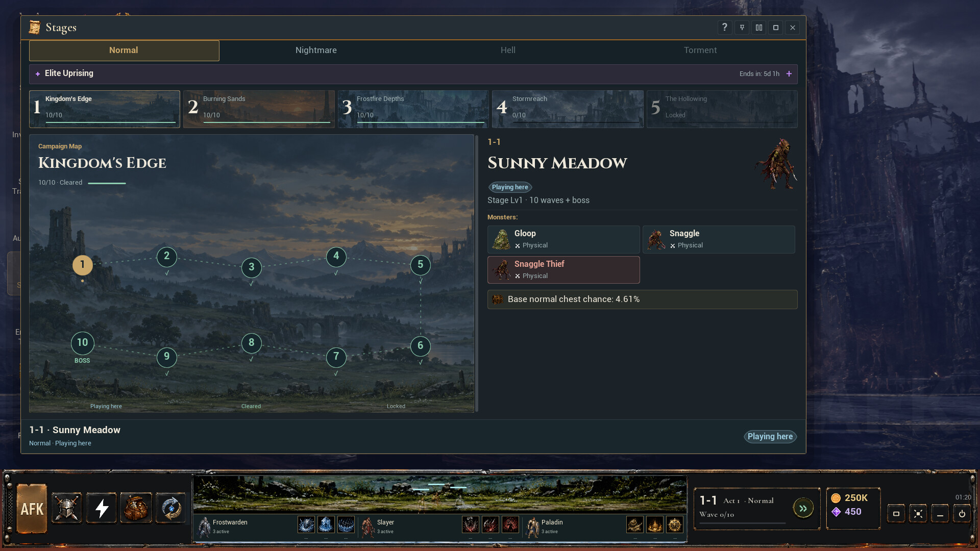
Task: Toggle the split columns layout icon
Action: coord(759,28)
